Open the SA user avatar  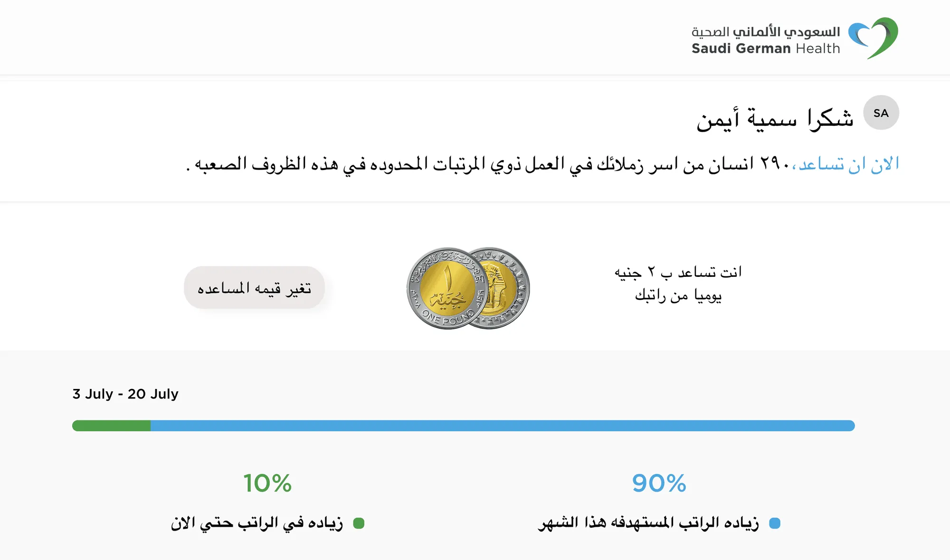[x=881, y=113]
